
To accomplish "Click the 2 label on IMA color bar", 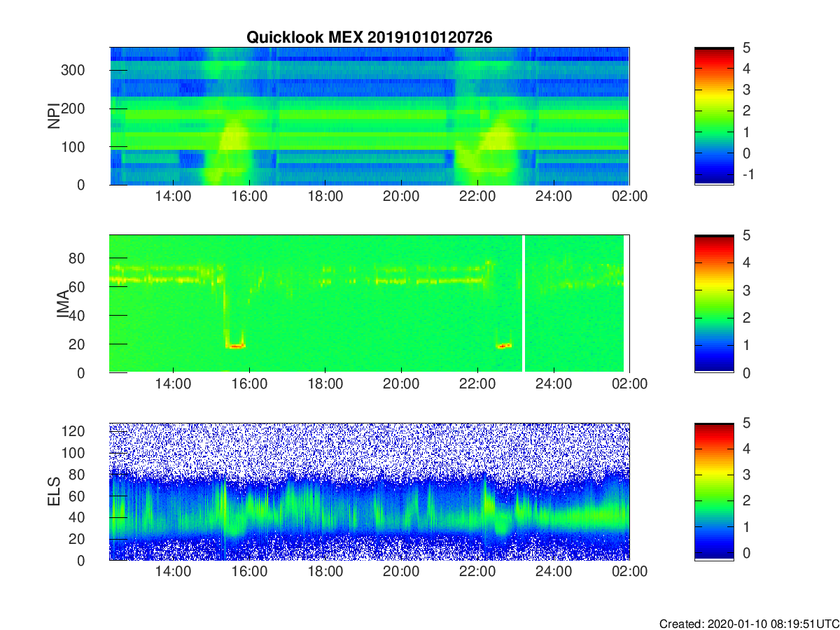I will click(745, 318).
